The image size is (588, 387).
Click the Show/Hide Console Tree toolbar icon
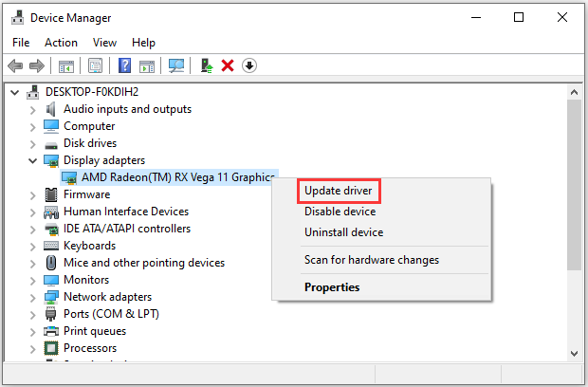[66, 66]
